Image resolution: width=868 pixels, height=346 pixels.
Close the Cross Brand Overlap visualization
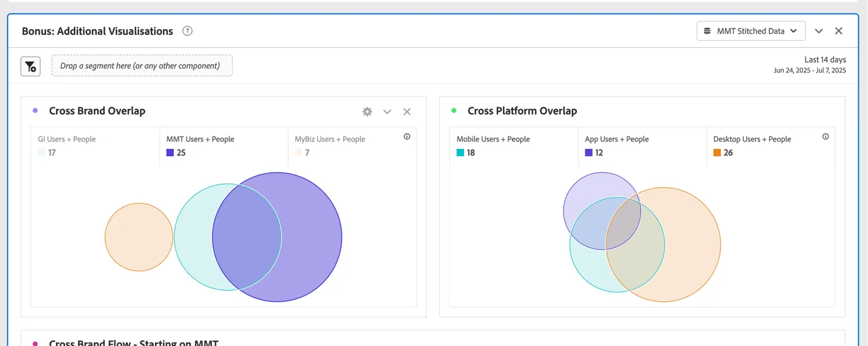(x=407, y=112)
